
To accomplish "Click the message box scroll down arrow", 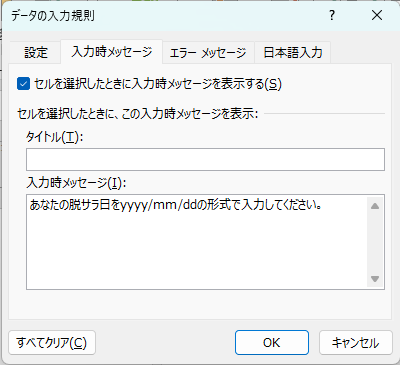I will coord(375,279).
